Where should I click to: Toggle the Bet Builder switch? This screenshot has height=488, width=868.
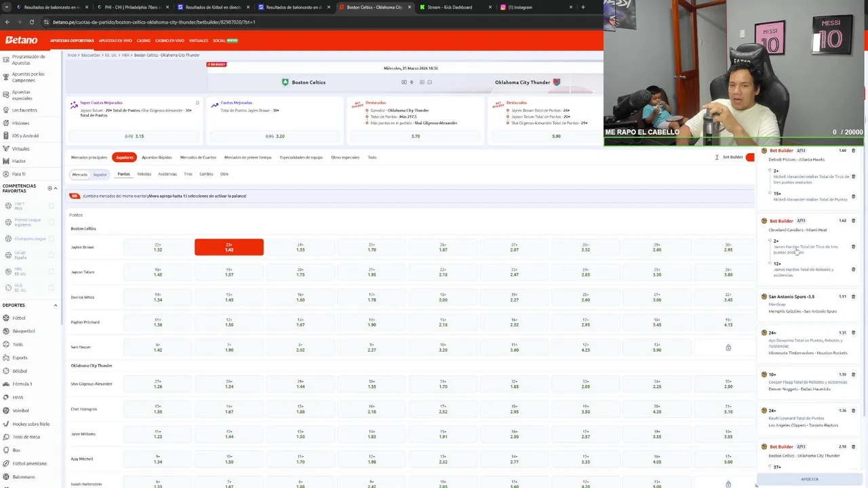(x=750, y=157)
